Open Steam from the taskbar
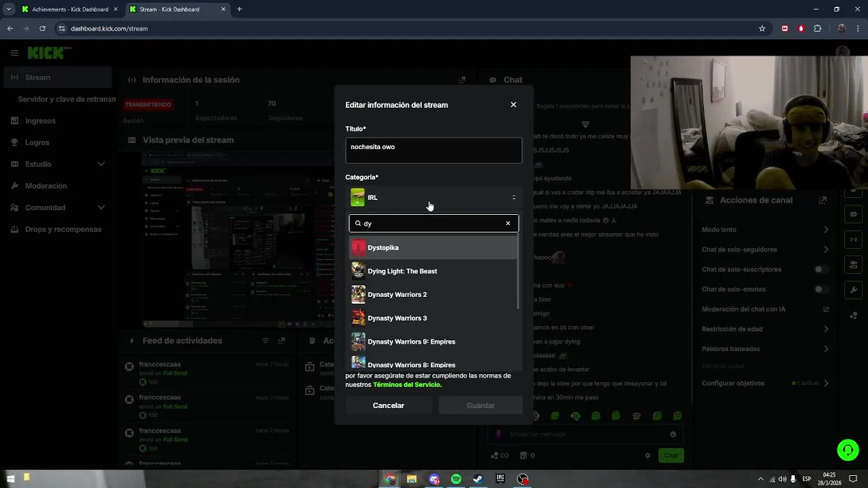 click(x=478, y=479)
